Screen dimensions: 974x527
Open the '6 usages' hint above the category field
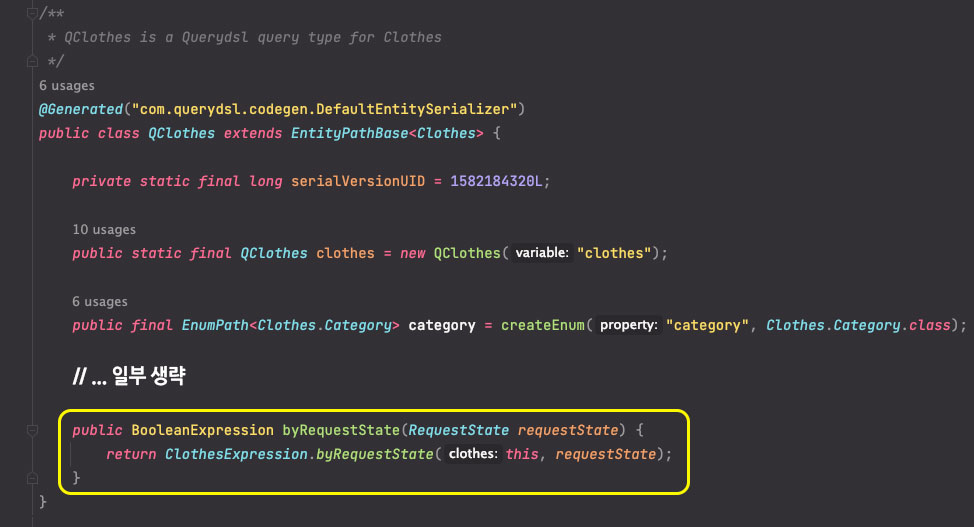tap(100, 301)
